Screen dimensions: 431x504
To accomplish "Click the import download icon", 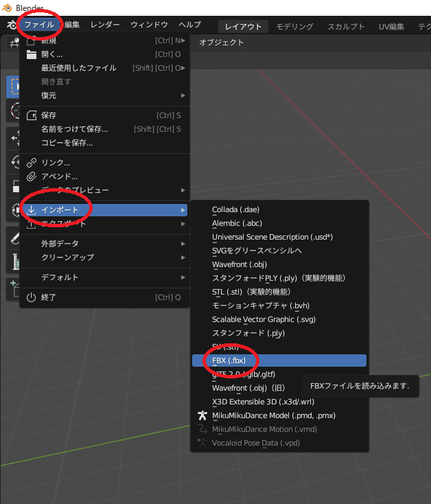I will [31, 210].
